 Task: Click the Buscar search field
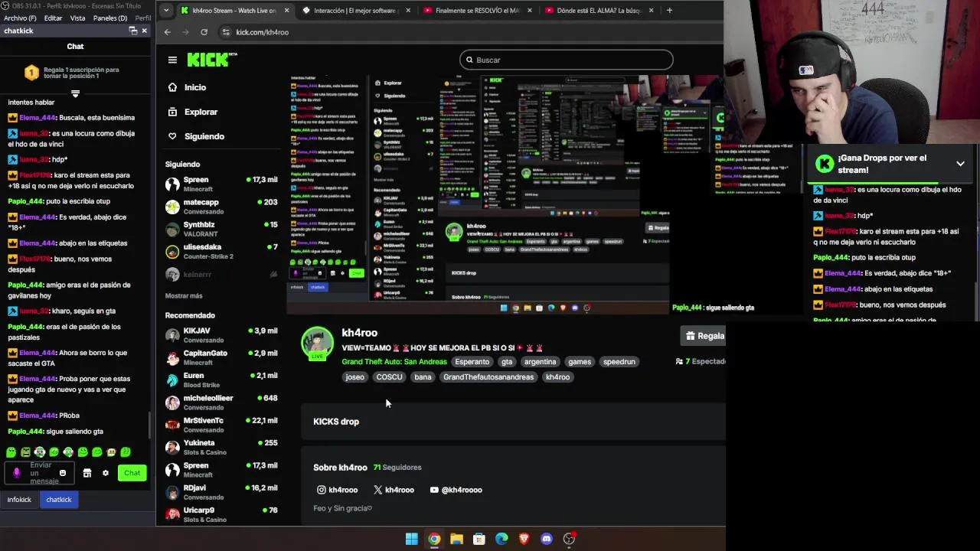pos(566,60)
